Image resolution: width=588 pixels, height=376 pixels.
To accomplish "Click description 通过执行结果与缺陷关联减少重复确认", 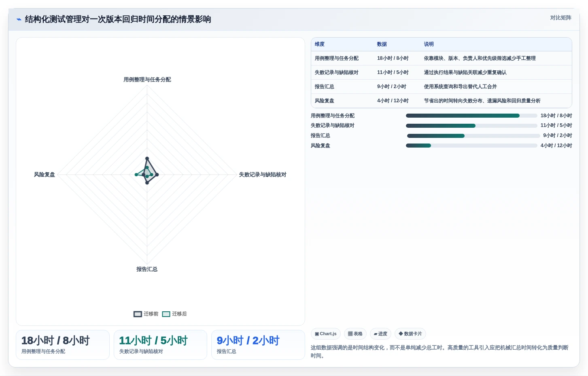I will click(465, 73).
